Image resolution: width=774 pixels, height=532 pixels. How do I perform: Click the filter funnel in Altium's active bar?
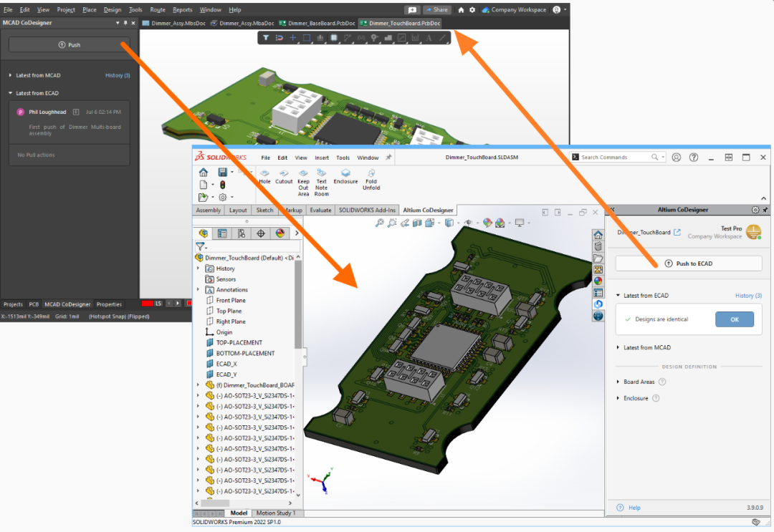(x=266, y=37)
